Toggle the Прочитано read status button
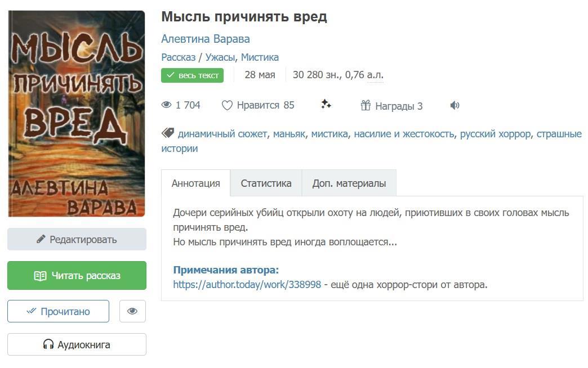The width and height of the screenshot is (588, 368). point(58,311)
